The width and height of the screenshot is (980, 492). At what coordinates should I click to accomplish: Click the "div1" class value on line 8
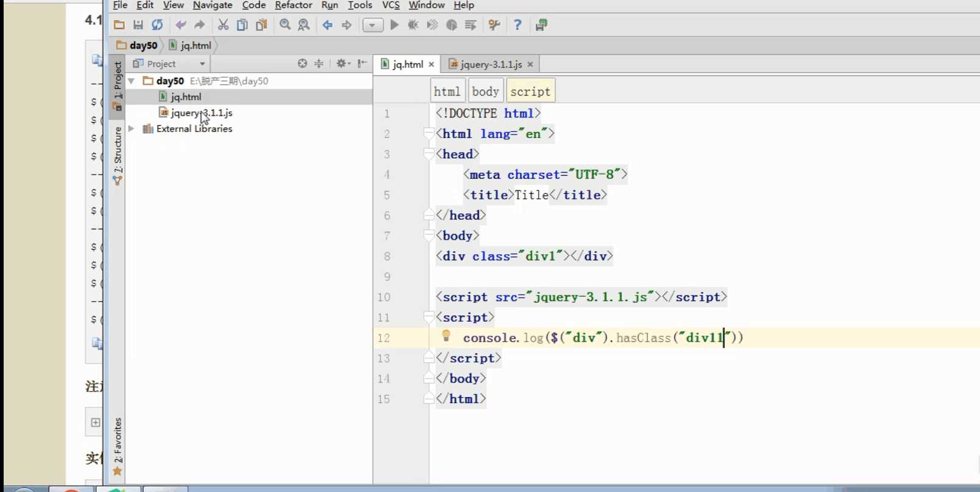click(x=541, y=256)
